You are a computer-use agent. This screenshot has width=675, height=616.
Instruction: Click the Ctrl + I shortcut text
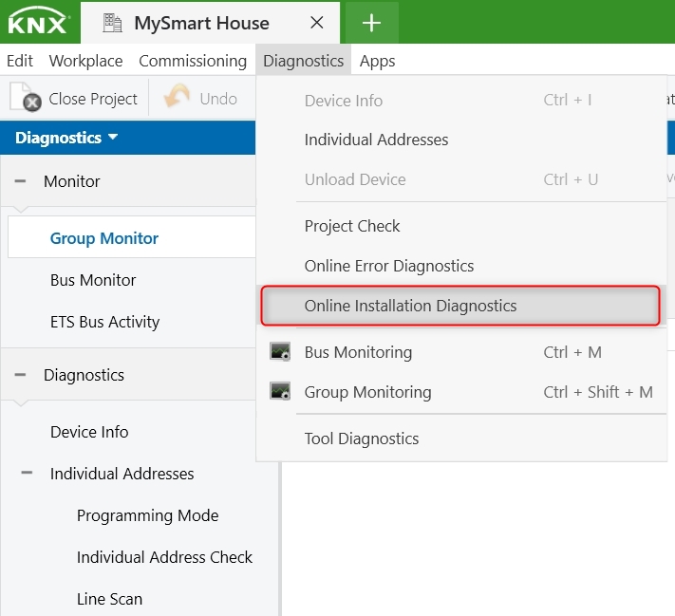point(568,100)
